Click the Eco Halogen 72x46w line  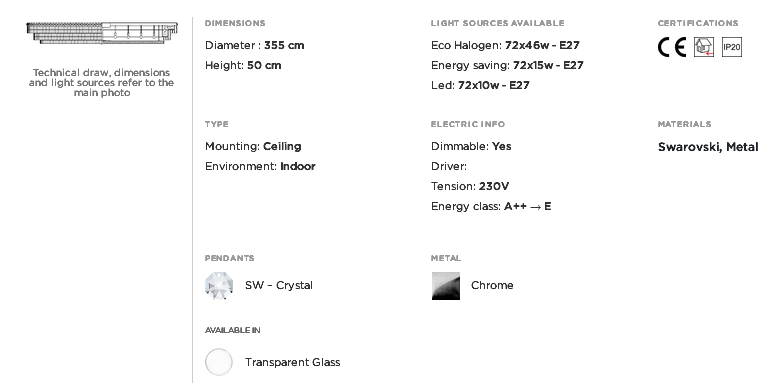pos(505,45)
